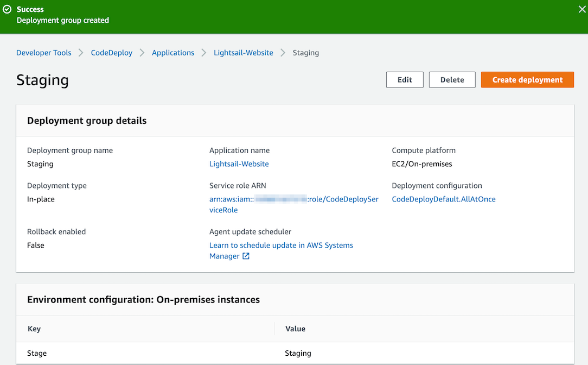This screenshot has height=365, width=588.
Task: Go to Developer Tools breadcrumb
Action: 43,53
